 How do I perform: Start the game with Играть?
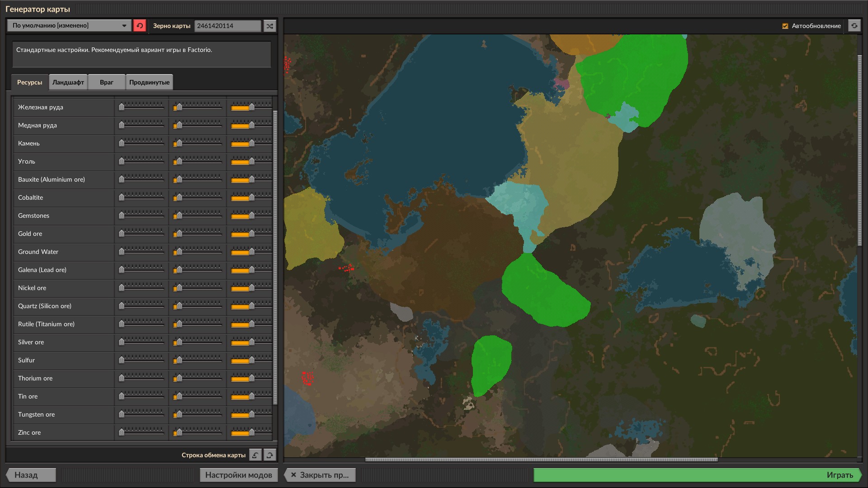point(698,475)
